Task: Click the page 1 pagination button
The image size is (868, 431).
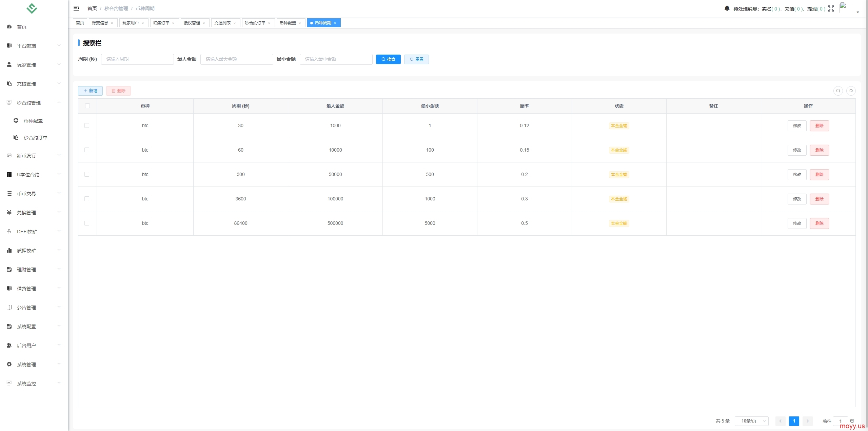Action: (x=794, y=421)
